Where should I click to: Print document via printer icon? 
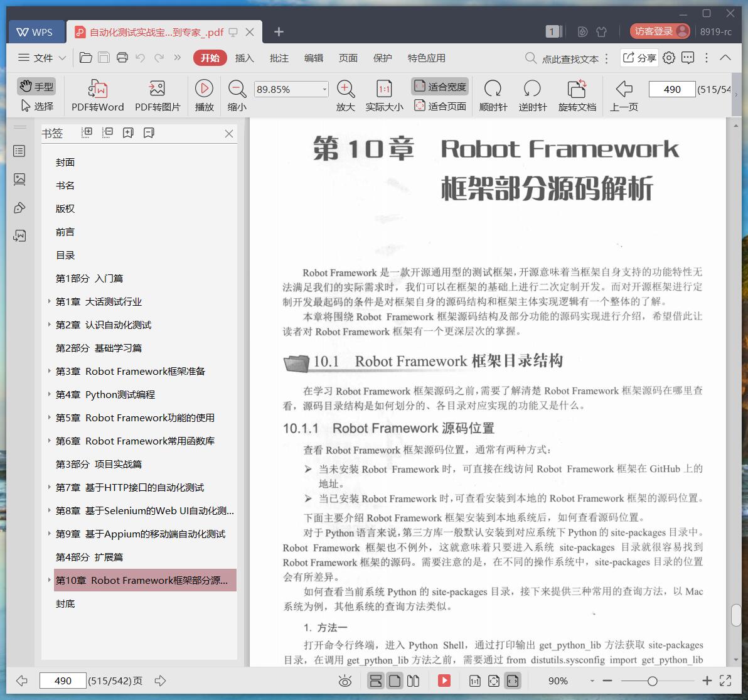[x=122, y=58]
